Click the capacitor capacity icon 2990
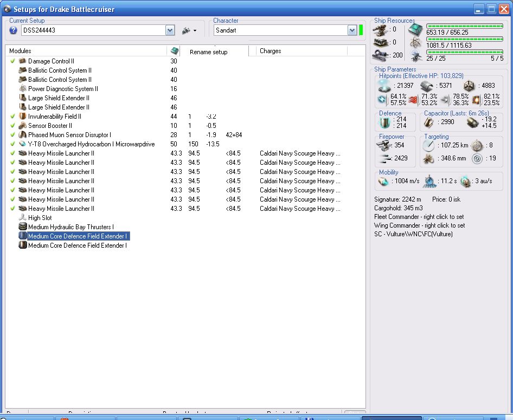Viewport: 513px width, 420px height. (428, 122)
